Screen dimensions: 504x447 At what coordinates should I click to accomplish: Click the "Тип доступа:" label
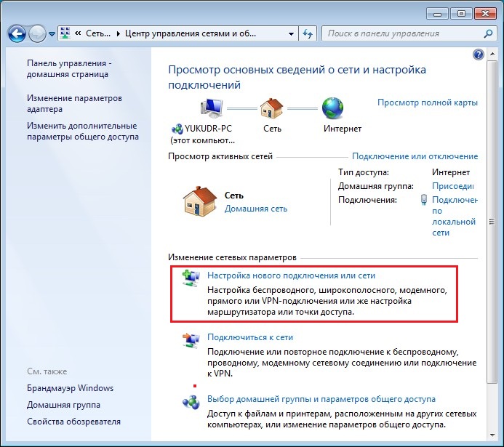coord(364,172)
